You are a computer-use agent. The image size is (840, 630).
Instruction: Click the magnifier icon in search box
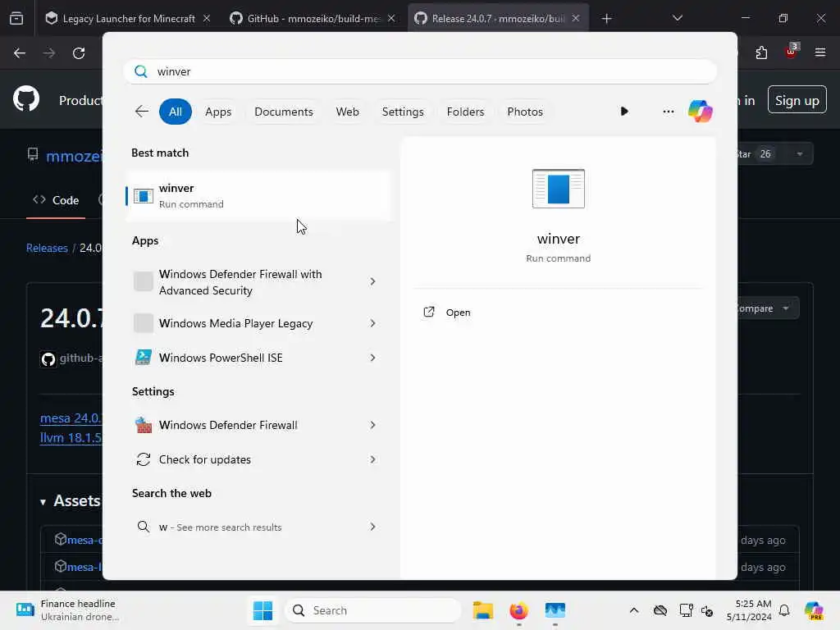(141, 71)
